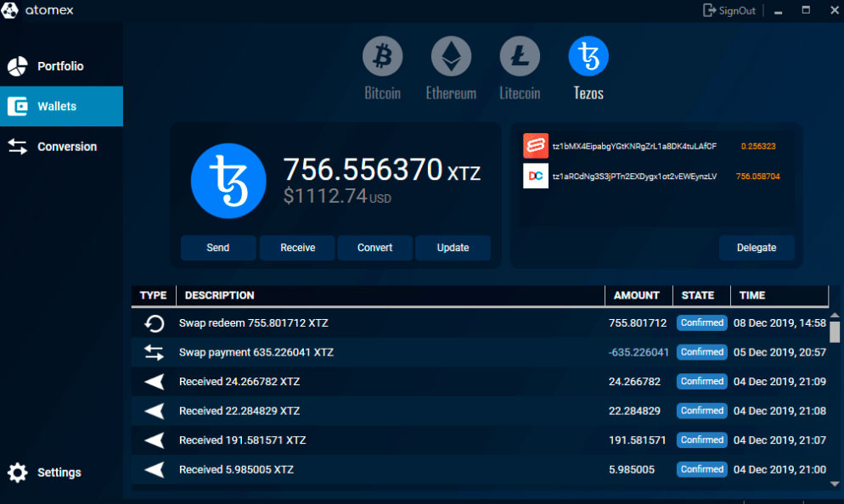Click the 04 Dec 2019, 21:00 time
The image size is (844, 504).
(779, 469)
